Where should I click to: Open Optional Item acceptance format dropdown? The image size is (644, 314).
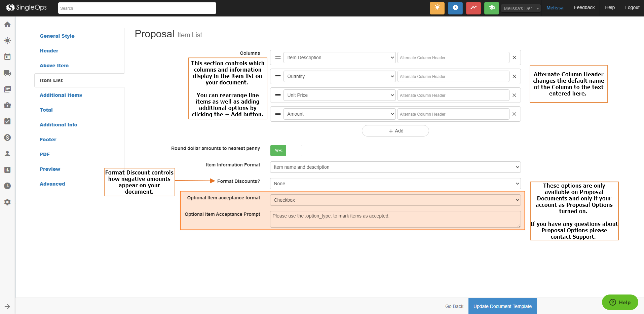pyautogui.click(x=395, y=200)
